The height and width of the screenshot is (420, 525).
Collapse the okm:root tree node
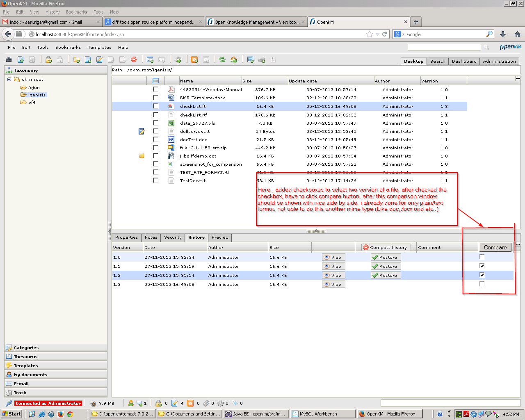tap(9, 79)
